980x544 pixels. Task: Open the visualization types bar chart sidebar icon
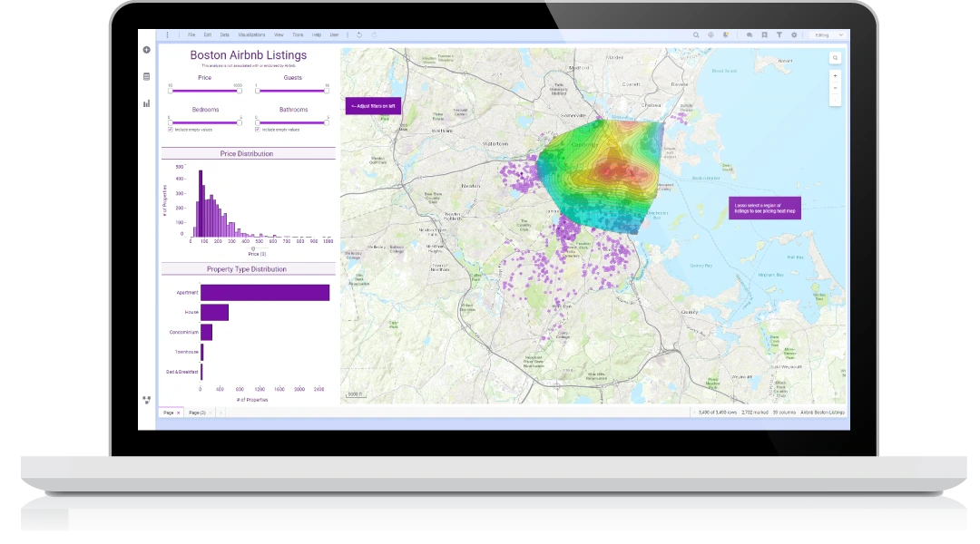tap(146, 103)
